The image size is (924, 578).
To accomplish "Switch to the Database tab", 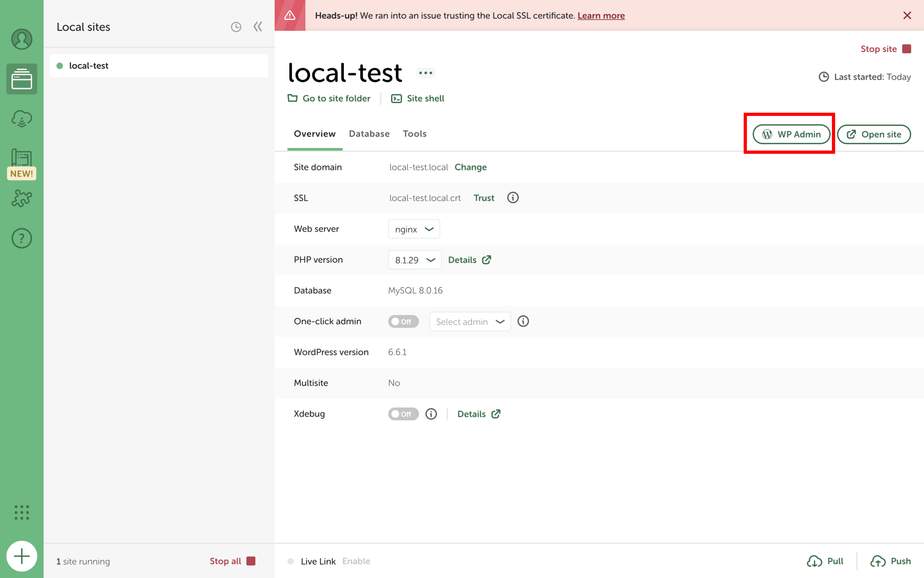I will point(369,134).
